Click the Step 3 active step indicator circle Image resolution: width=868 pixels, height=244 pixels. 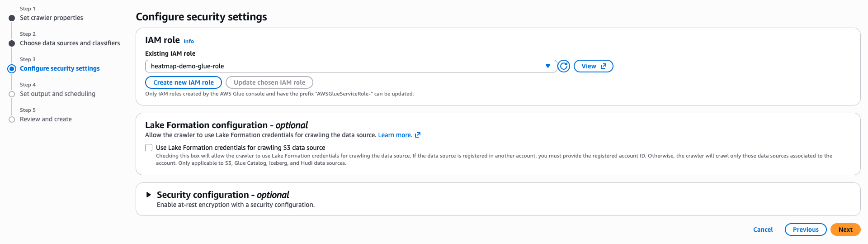[12, 69]
